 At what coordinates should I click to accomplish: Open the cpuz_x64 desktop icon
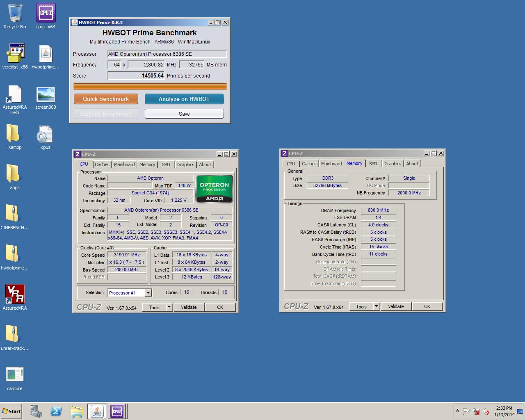[x=46, y=14]
